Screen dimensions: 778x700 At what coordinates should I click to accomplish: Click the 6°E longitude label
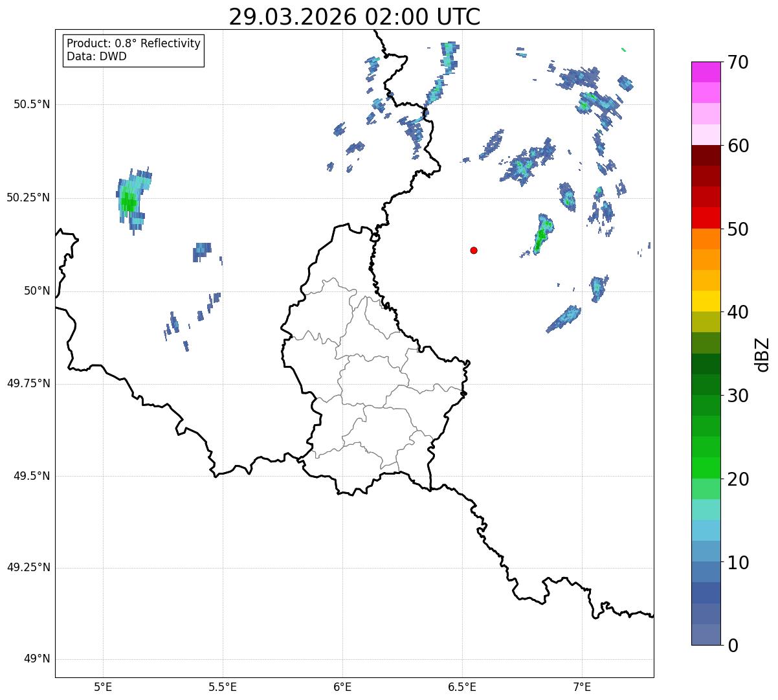(342, 686)
